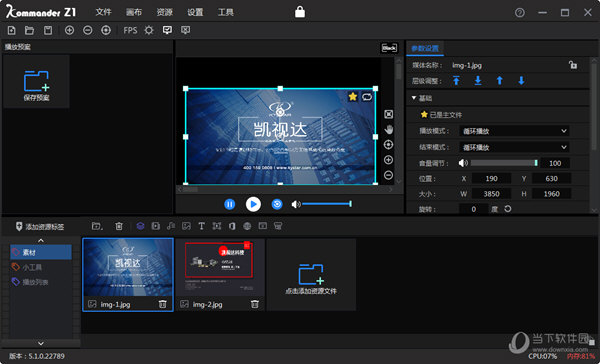Pause playback with the pause button
The image size is (600, 364).
(230, 204)
